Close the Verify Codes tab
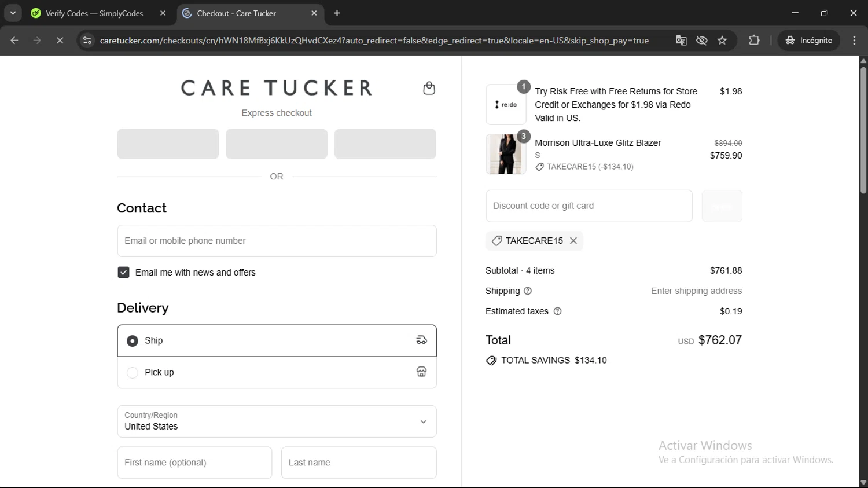 point(163,13)
